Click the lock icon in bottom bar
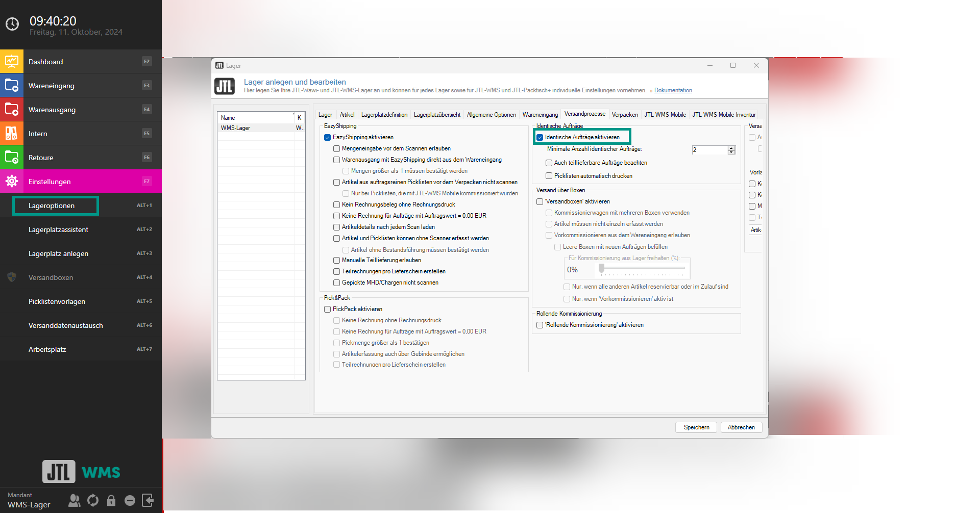980x513 pixels. point(111,501)
